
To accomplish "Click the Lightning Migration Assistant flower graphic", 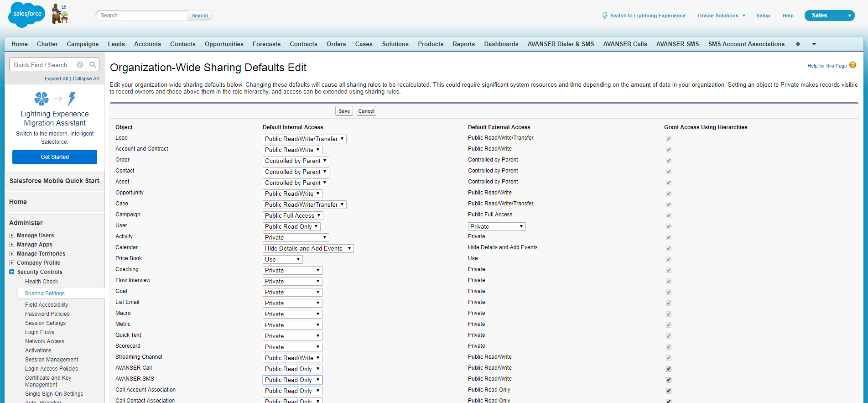I will click(42, 98).
